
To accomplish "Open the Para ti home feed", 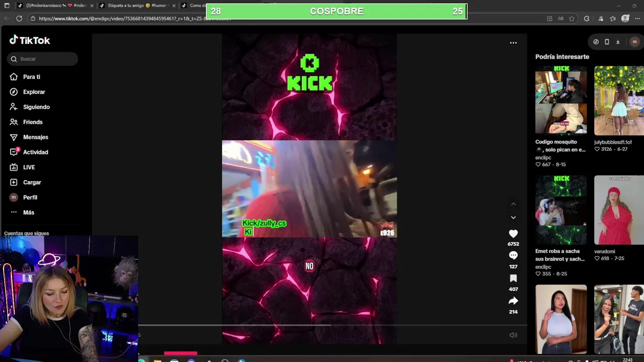I will (31, 77).
